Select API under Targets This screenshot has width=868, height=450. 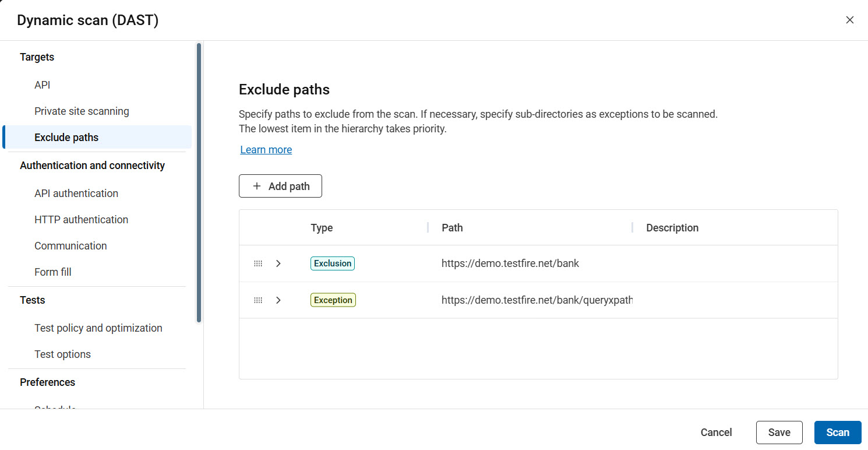43,85
